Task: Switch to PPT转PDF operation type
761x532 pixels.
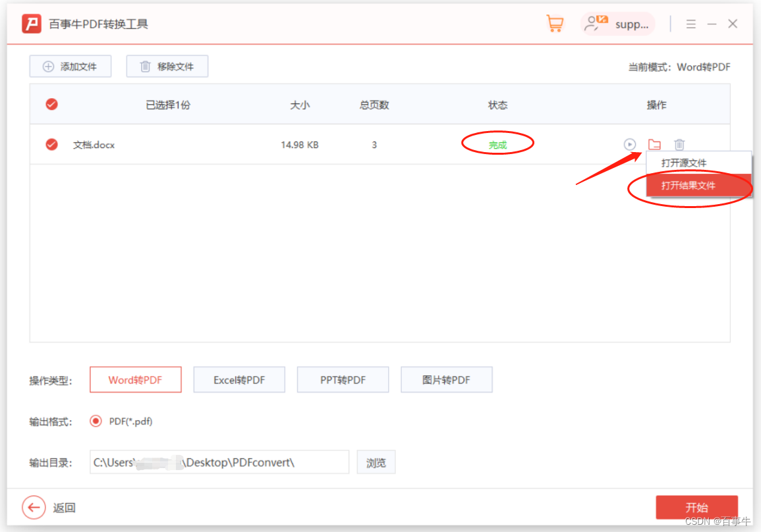Action: pos(343,380)
